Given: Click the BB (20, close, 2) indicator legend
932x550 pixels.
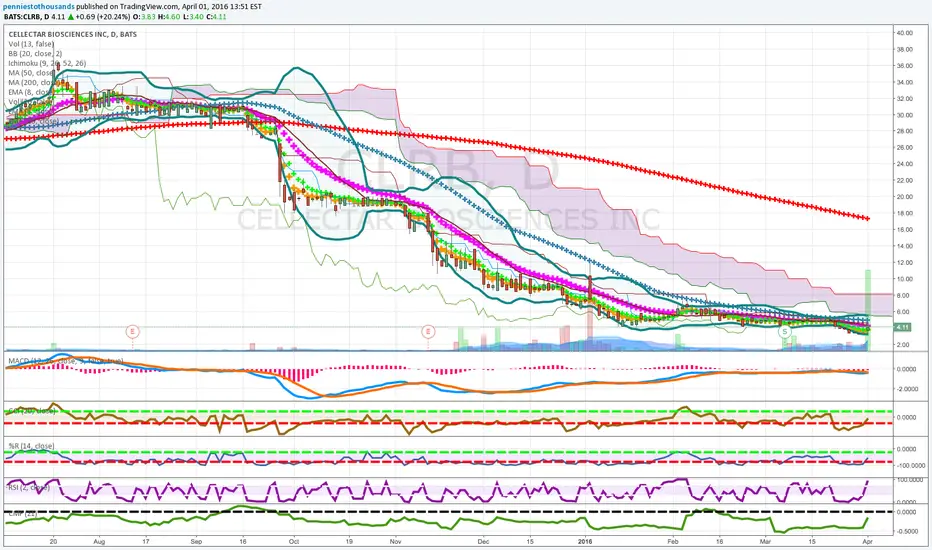Looking at the screenshot, I should click(35, 54).
